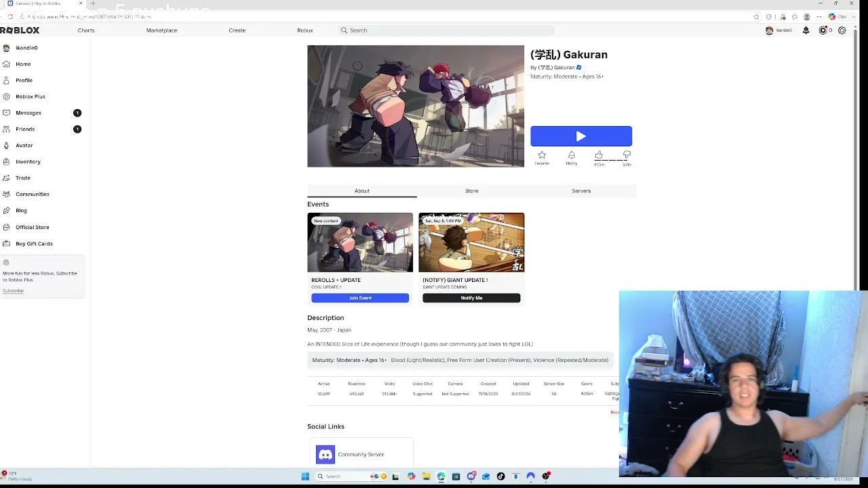The width and height of the screenshot is (868, 488).
Task: Click the blue Play button
Action: 581,136
